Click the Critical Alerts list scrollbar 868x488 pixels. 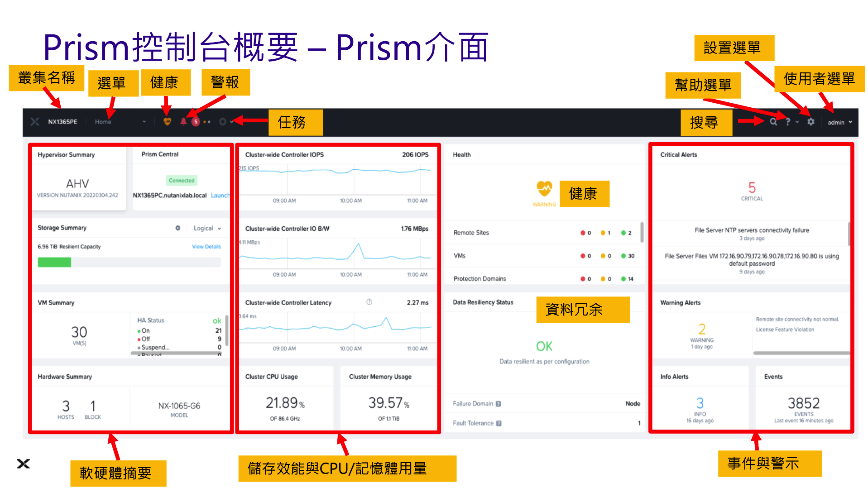[849, 234]
